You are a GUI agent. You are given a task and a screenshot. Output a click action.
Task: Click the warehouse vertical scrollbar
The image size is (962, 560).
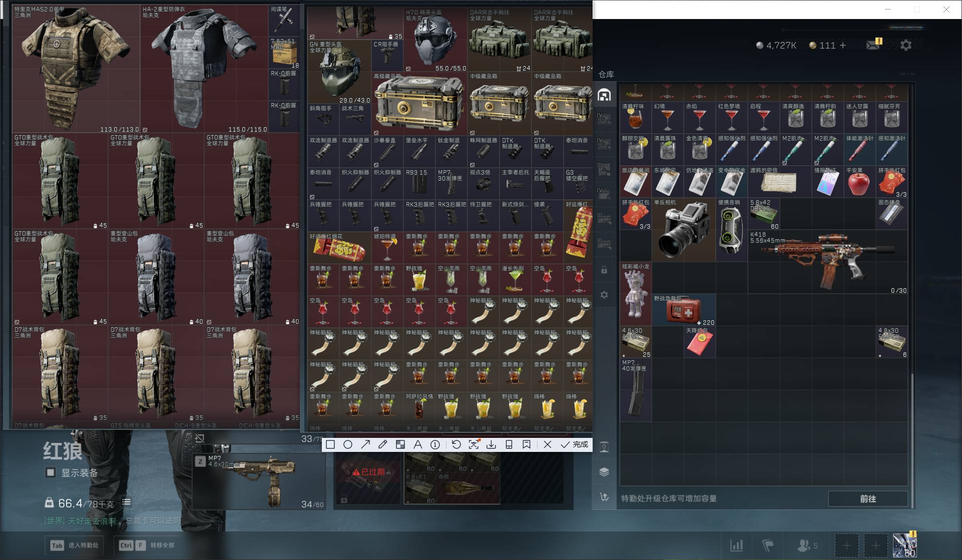(x=912, y=440)
